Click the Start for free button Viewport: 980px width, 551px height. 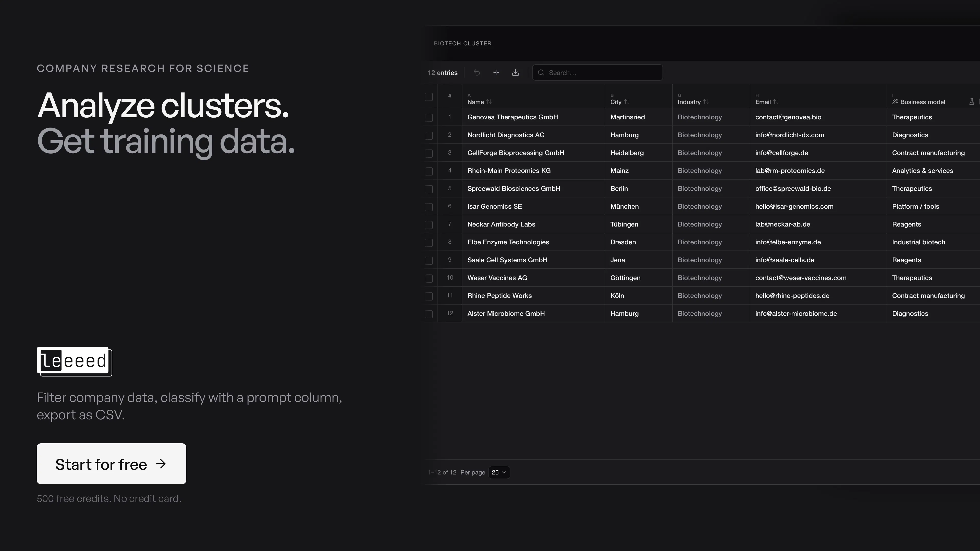[x=112, y=464]
